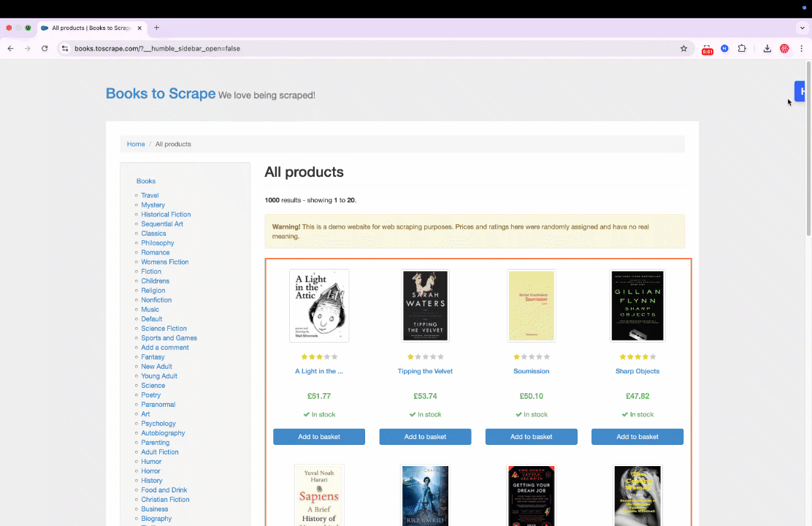Open the Extensions puzzle icon
The height and width of the screenshot is (526, 812).
click(x=742, y=48)
